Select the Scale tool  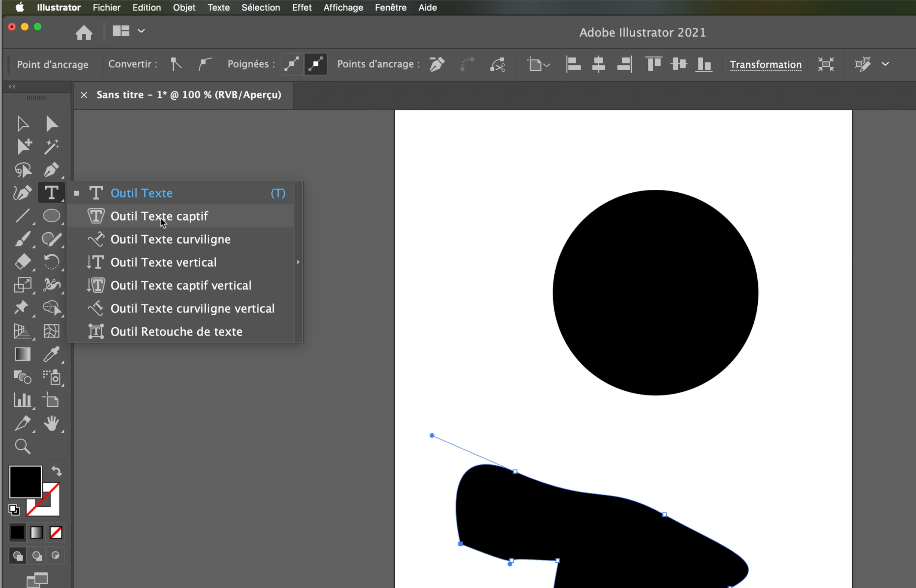point(23,285)
